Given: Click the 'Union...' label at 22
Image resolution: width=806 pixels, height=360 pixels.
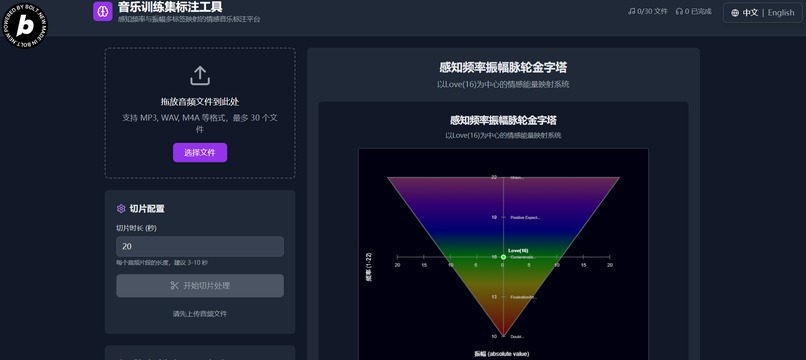Looking at the screenshot, I should click(x=517, y=177).
